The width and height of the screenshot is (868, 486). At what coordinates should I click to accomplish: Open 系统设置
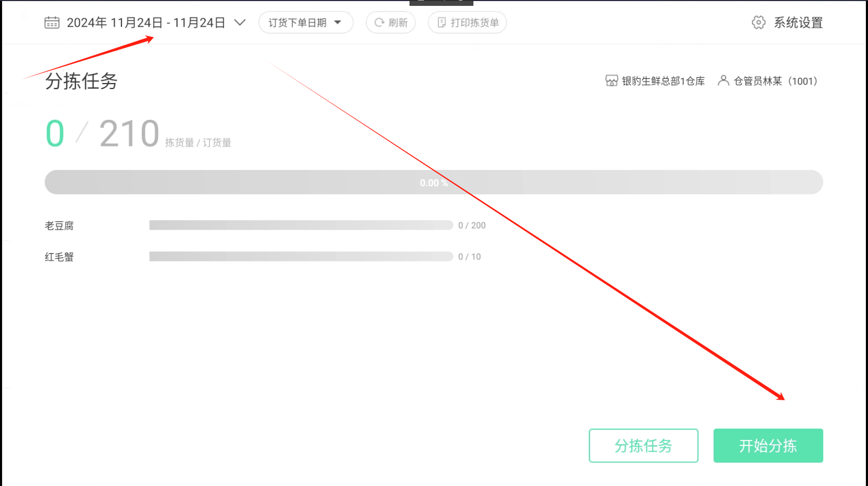(787, 22)
